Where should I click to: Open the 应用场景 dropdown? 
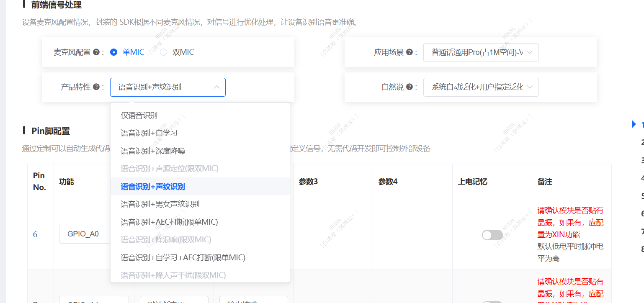[481, 52]
